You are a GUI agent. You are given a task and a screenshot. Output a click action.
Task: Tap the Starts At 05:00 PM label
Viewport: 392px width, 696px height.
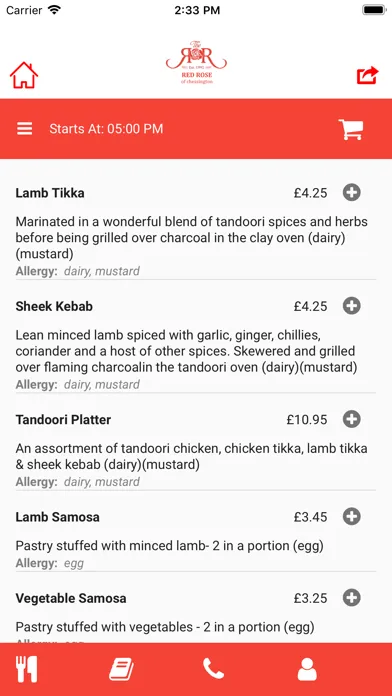click(106, 129)
